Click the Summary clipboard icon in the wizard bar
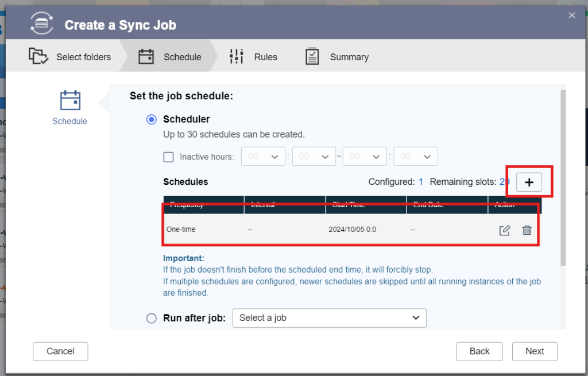Screen dimensions: 588x376 [312, 56]
